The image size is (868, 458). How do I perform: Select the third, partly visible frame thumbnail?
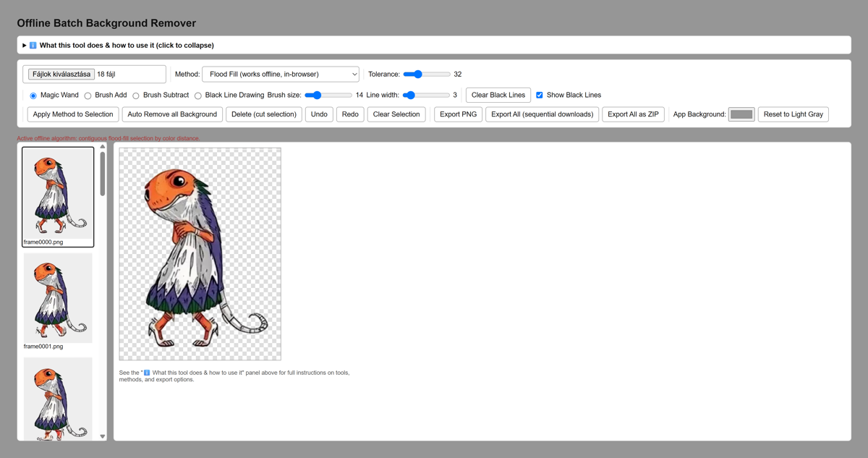pyautogui.click(x=58, y=398)
